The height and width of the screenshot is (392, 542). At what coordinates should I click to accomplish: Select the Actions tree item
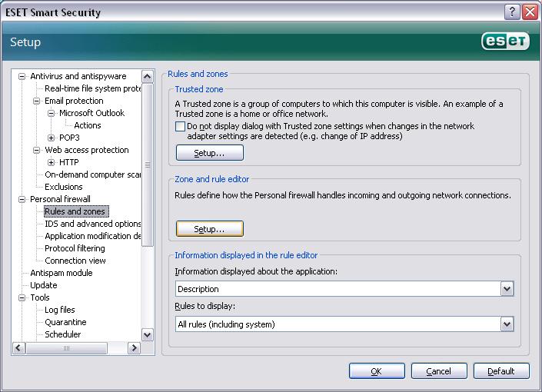tap(88, 125)
